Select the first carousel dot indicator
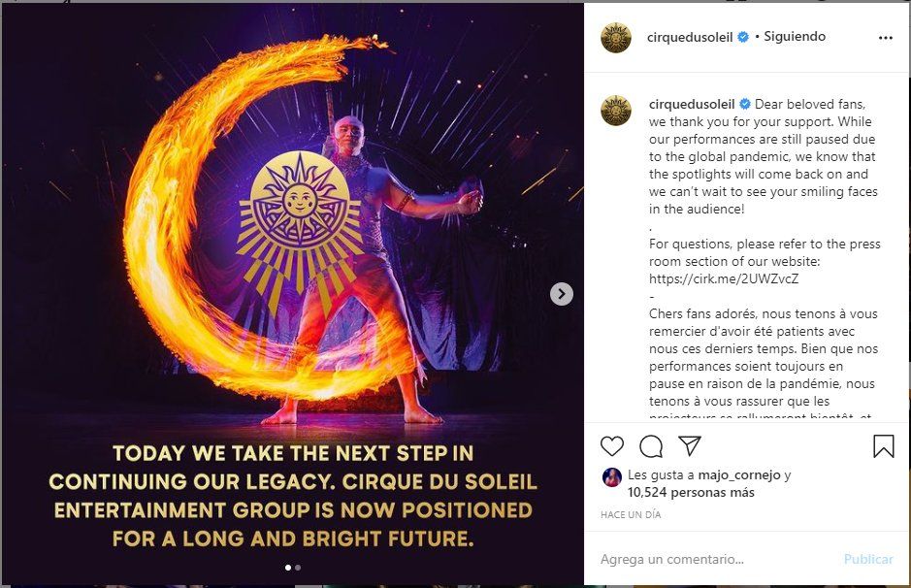This screenshot has height=588, width=911. [288, 568]
